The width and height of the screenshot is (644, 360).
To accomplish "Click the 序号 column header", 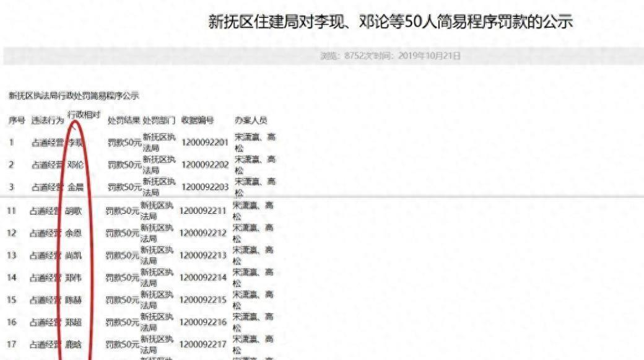I will tap(16, 120).
